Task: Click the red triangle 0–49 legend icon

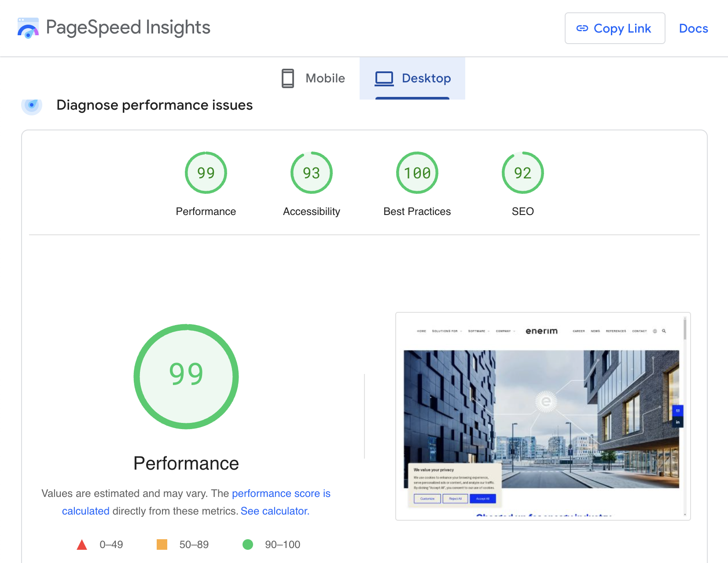Action: coord(82,545)
